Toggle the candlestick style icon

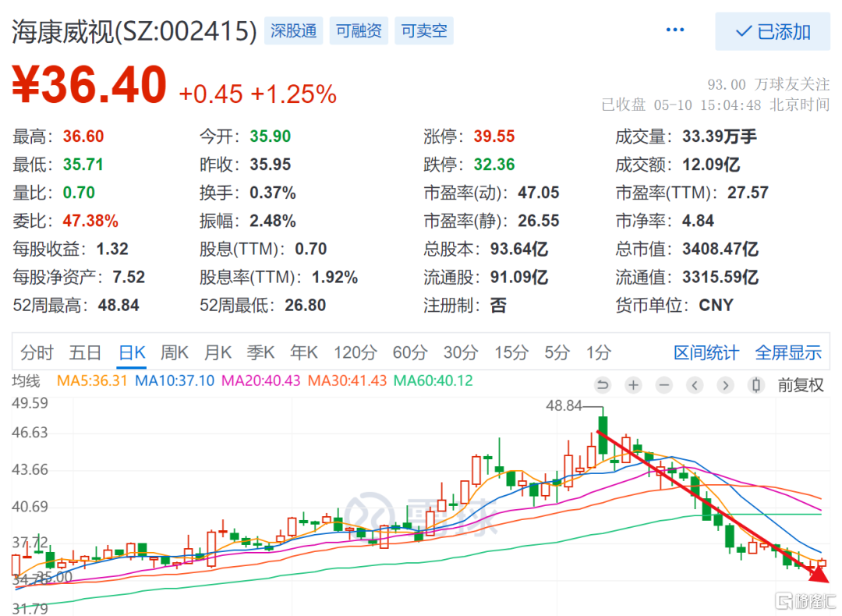[756, 385]
